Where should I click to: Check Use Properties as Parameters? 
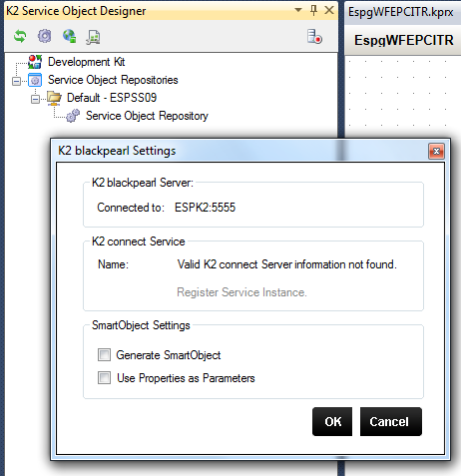(x=104, y=377)
